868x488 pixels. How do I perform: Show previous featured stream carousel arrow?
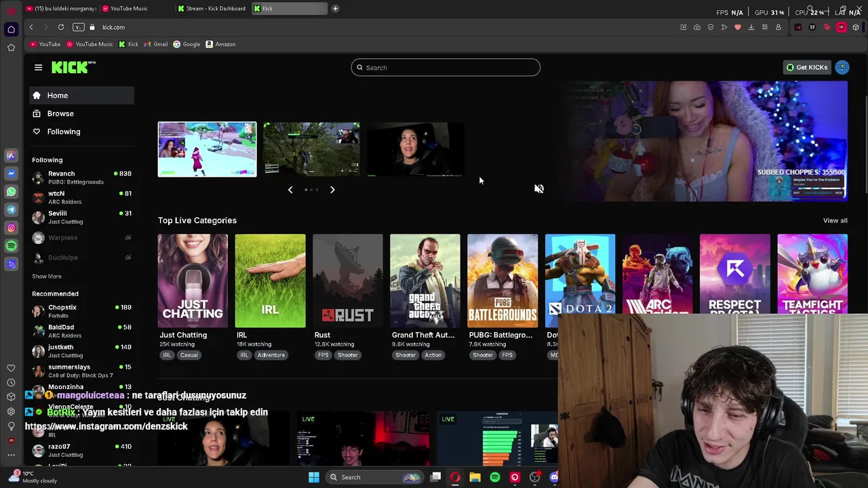click(290, 190)
